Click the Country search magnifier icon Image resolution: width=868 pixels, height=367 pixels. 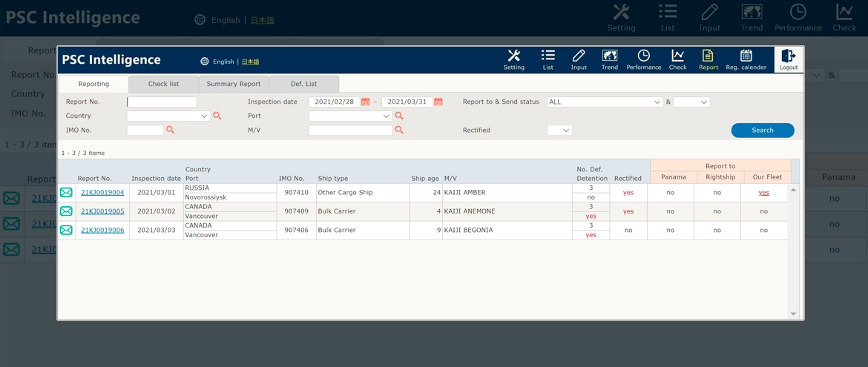(x=217, y=116)
